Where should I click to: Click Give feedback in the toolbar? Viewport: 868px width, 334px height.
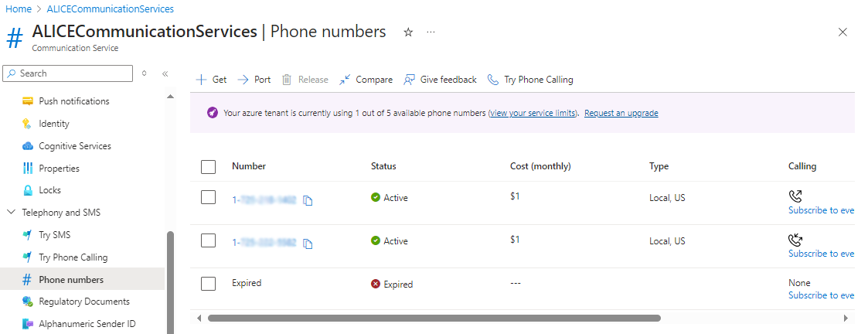pos(440,80)
